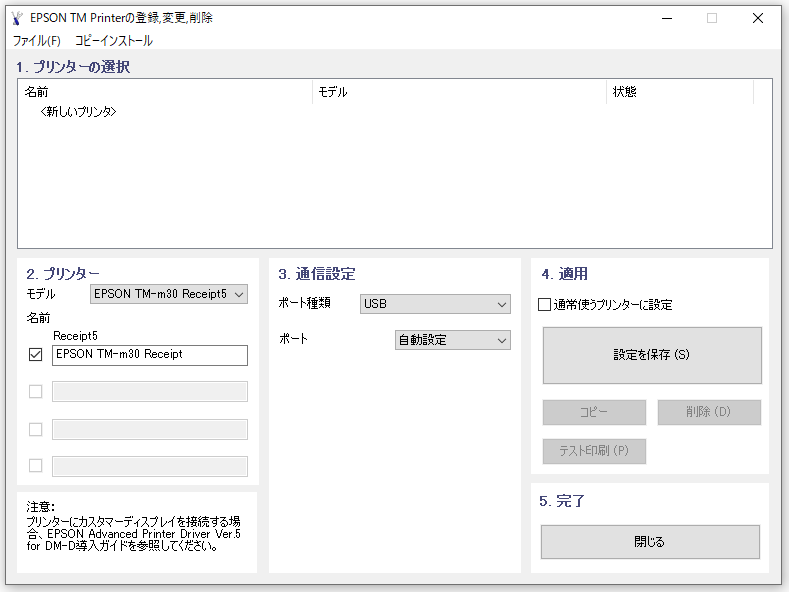Edit the EPSON TM-m30 Receipt name field
Viewport: 789px width, 592px height.
tap(150, 355)
